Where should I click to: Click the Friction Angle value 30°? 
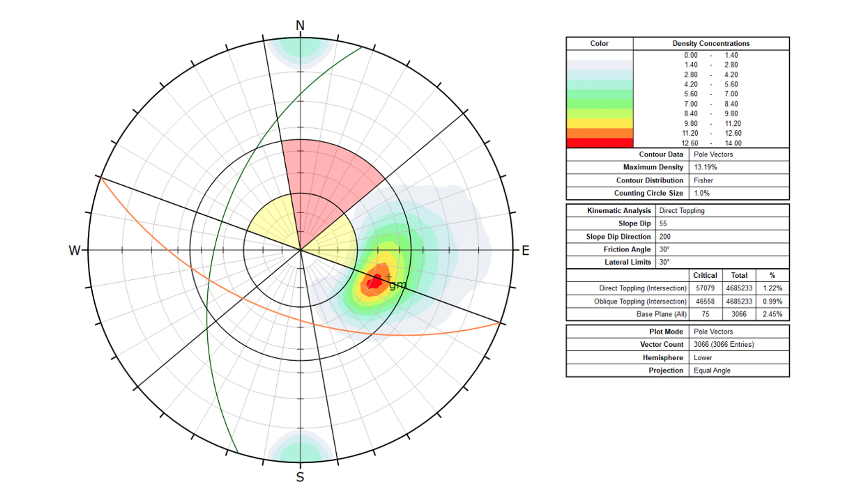664,249
